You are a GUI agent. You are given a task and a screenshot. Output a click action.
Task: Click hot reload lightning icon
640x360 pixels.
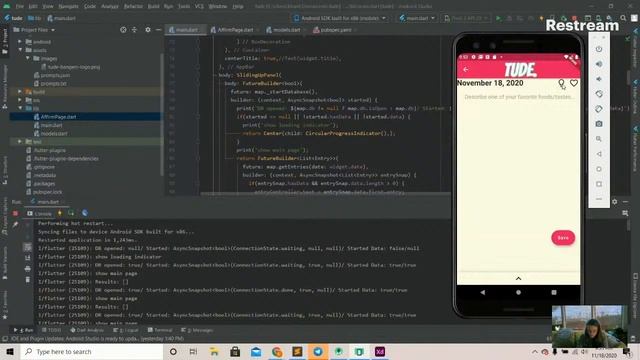(x=60, y=213)
